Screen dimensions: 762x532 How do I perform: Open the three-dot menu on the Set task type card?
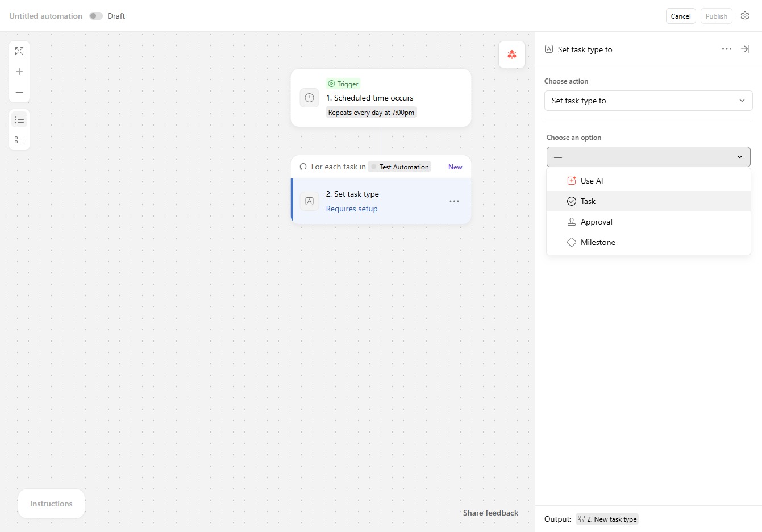(x=454, y=201)
